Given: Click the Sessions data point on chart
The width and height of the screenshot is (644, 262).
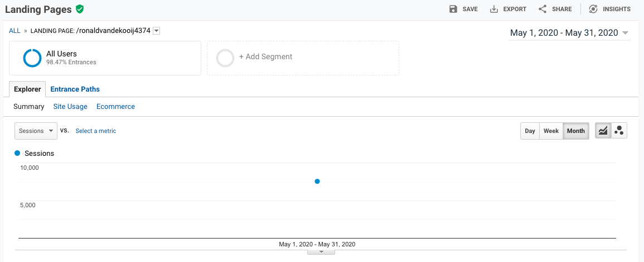Looking at the screenshot, I should click(x=317, y=181).
